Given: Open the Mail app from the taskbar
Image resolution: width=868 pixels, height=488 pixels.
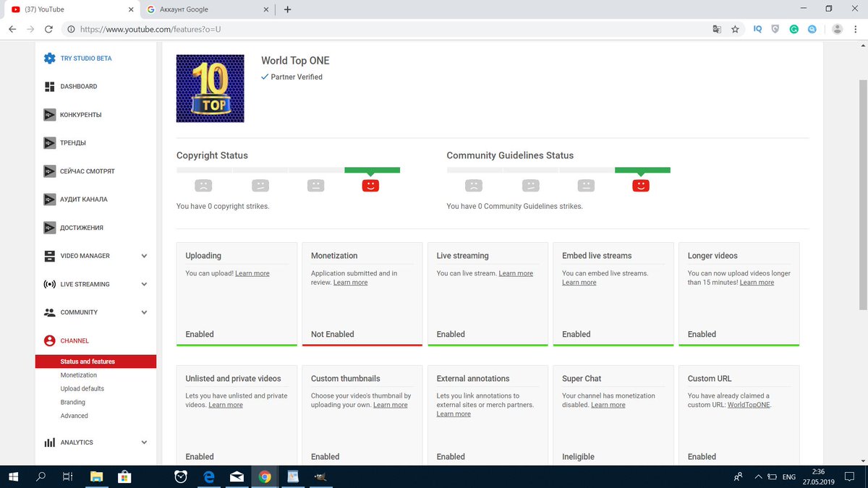Looking at the screenshot, I should (x=237, y=477).
